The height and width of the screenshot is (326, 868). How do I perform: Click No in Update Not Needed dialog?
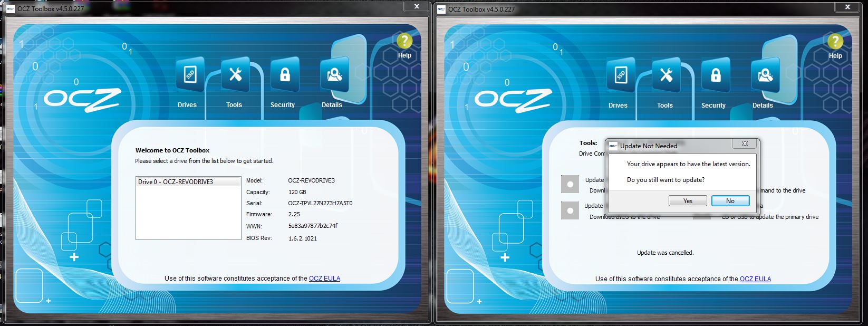pyautogui.click(x=730, y=201)
